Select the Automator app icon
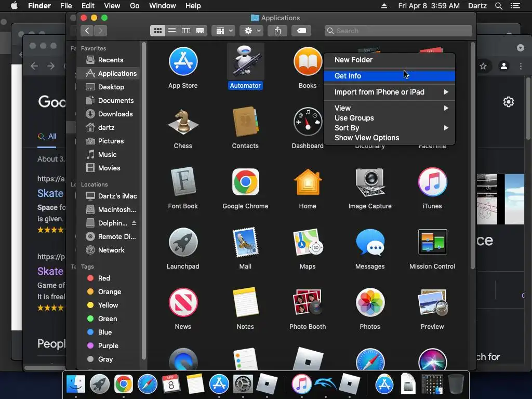Image resolution: width=532 pixels, height=399 pixels. pyautogui.click(x=245, y=61)
